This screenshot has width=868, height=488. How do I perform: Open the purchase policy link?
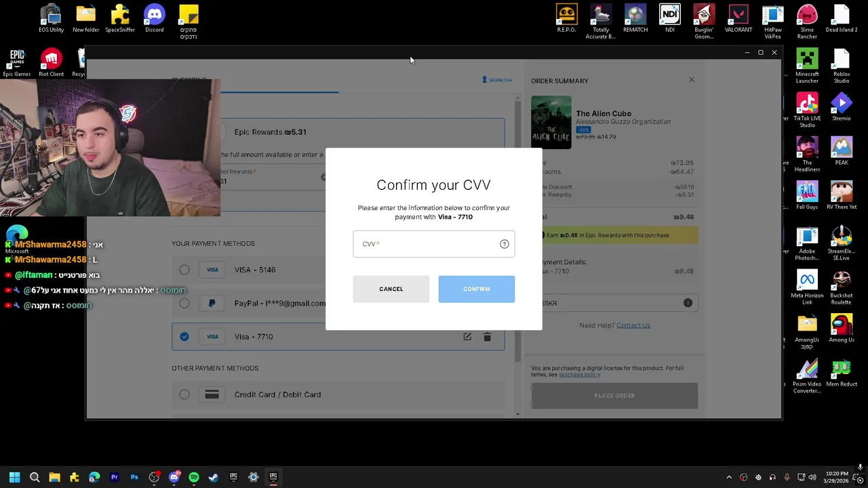click(x=579, y=375)
